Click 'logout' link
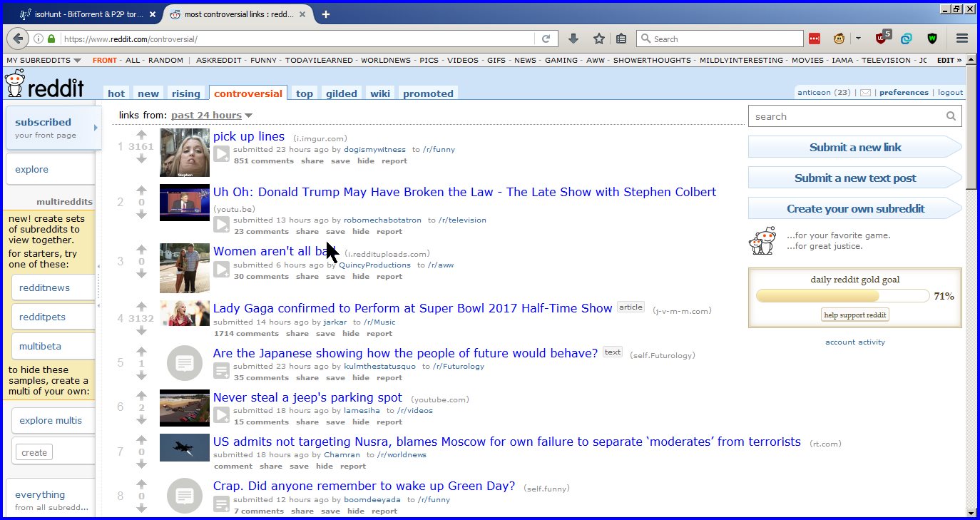This screenshot has height=520, width=980. [950, 92]
